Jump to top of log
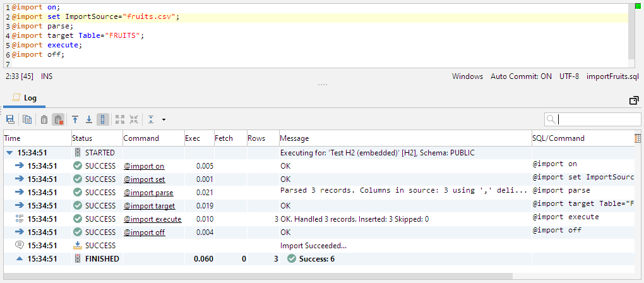 click(75, 119)
